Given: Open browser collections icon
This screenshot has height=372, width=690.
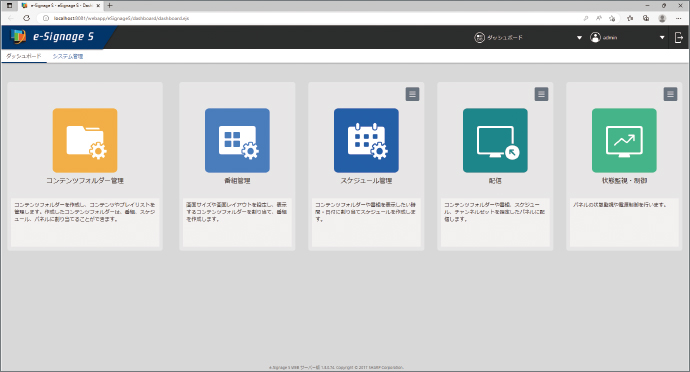Looking at the screenshot, I should click(646, 18).
